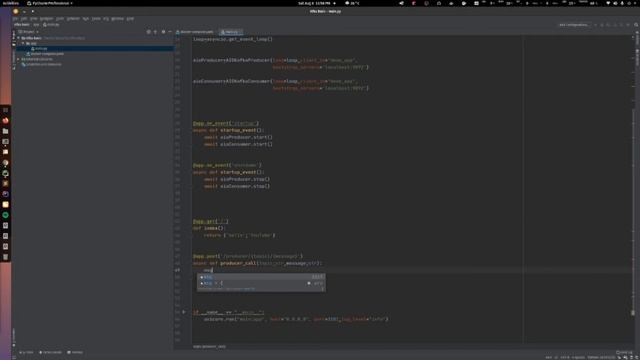Open the Favorites side tool tab

click(14, 337)
